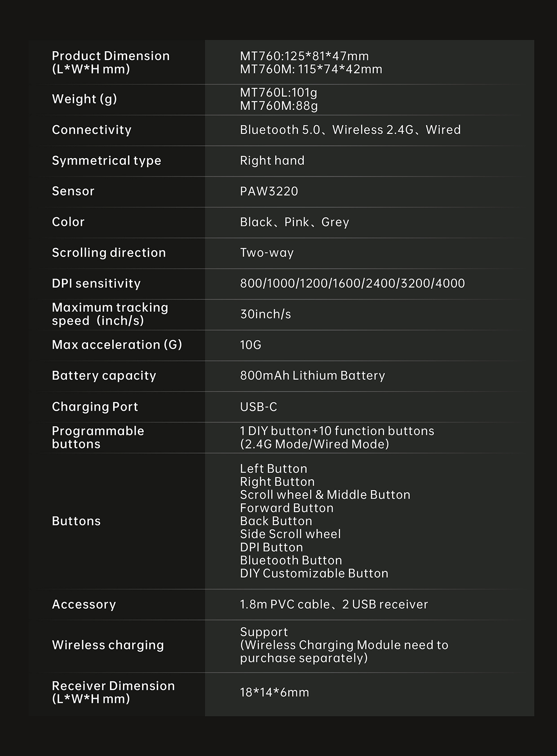557x756 pixels.
Task: Click the MT760M 115*74*42mm dimension value
Action: point(311,69)
